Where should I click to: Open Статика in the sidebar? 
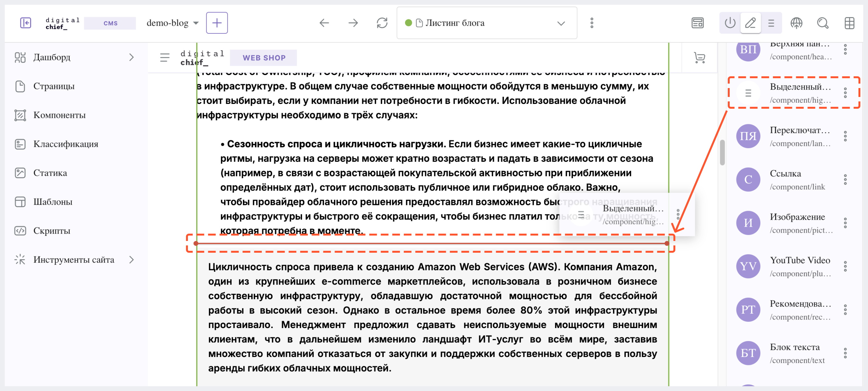[x=75, y=173]
